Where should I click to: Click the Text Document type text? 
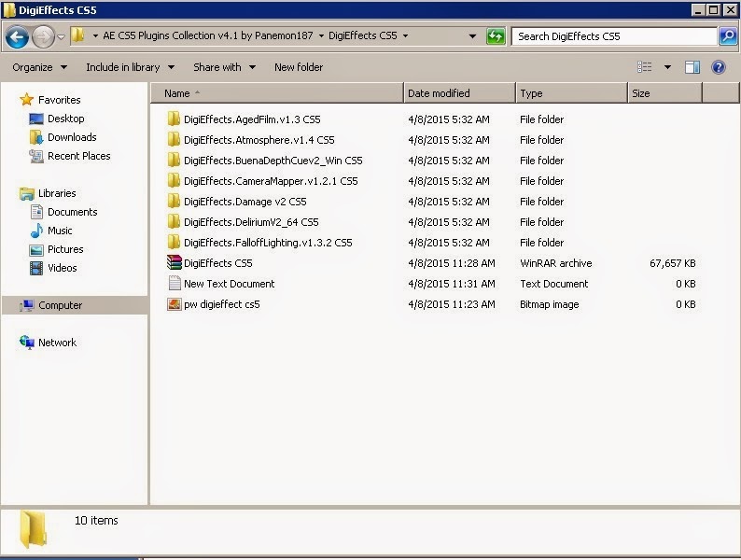[553, 284]
